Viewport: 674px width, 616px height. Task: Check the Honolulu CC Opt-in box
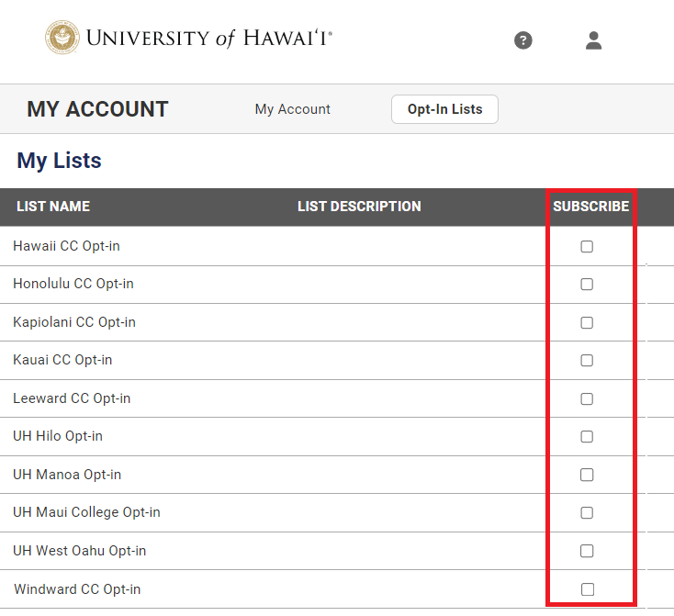(x=587, y=285)
